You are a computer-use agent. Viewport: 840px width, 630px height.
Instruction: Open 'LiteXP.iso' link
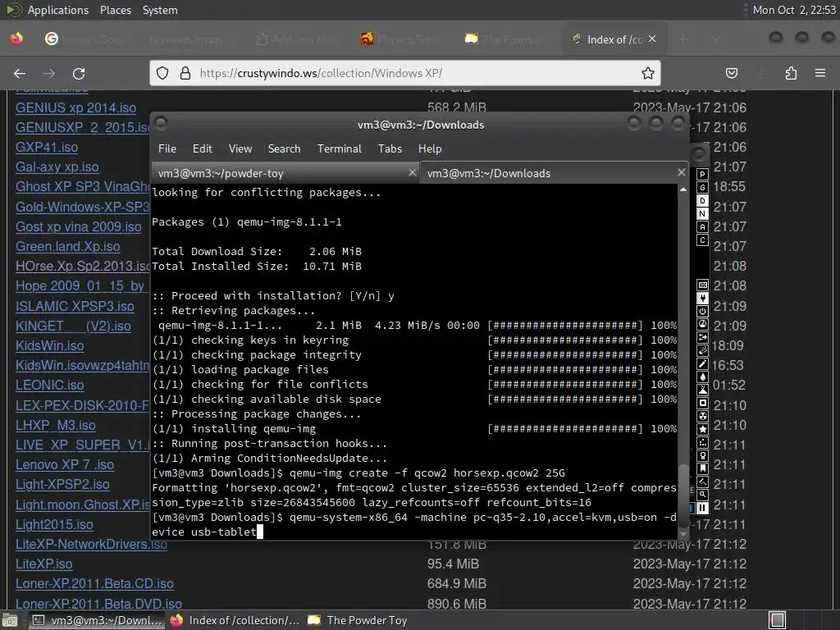[44, 564]
